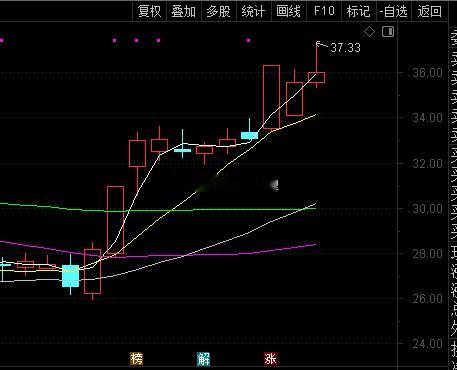Viewport: 457px width, 370px height.
Task: Select the 多股 multi-stock view
Action: coord(219,11)
